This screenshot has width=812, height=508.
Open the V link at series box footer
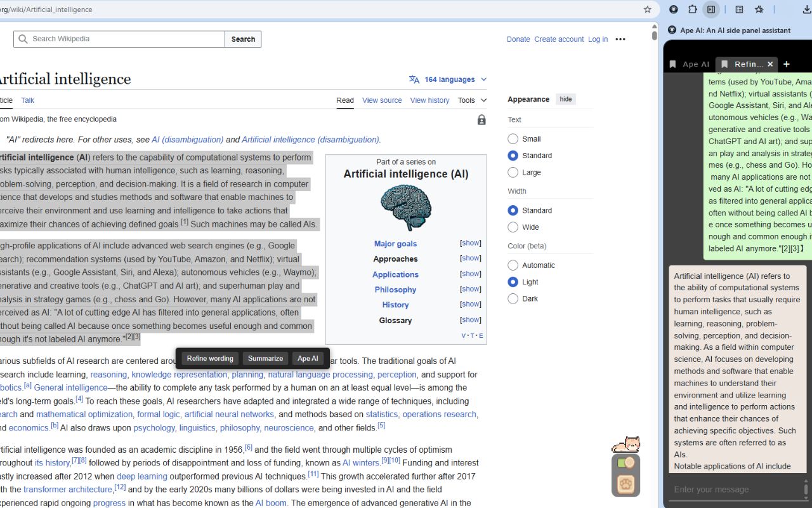pyautogui.click(x=463, y=336)
